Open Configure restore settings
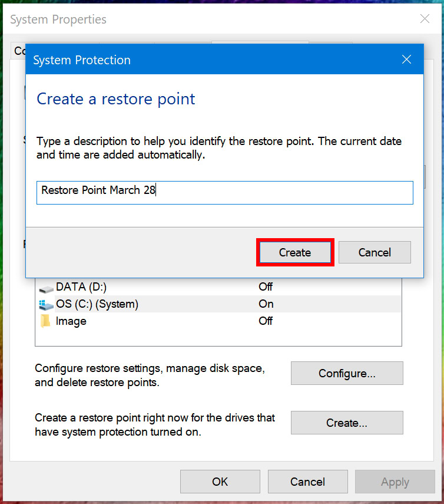 pyautogui.click(x=347, y=373)
